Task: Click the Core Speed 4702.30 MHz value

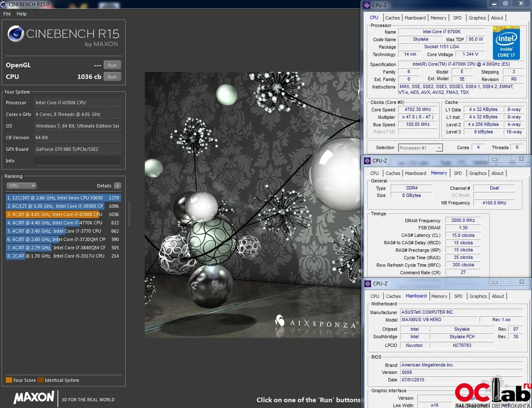Action: (418, 110)
